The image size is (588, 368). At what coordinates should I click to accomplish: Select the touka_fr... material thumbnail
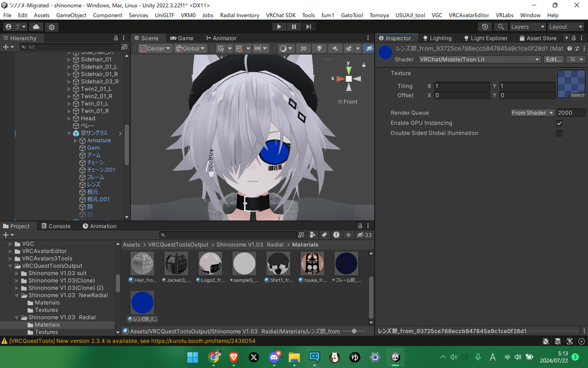[x=312, y=264]
